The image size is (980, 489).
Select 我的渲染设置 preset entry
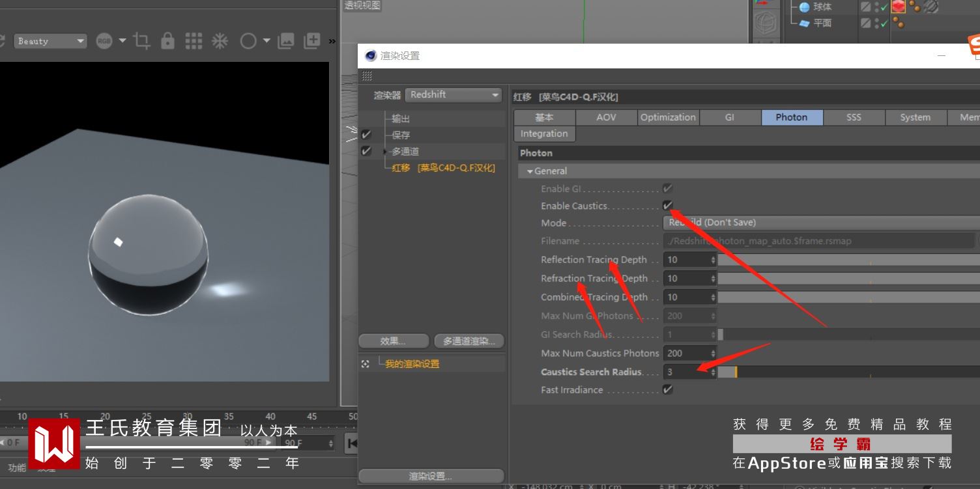[412, 364]
